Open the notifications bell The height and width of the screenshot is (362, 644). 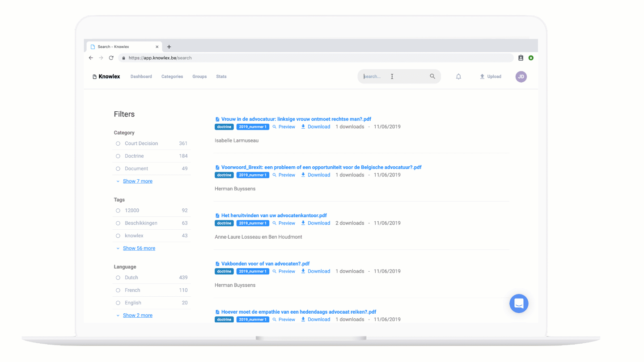(458, 76)
